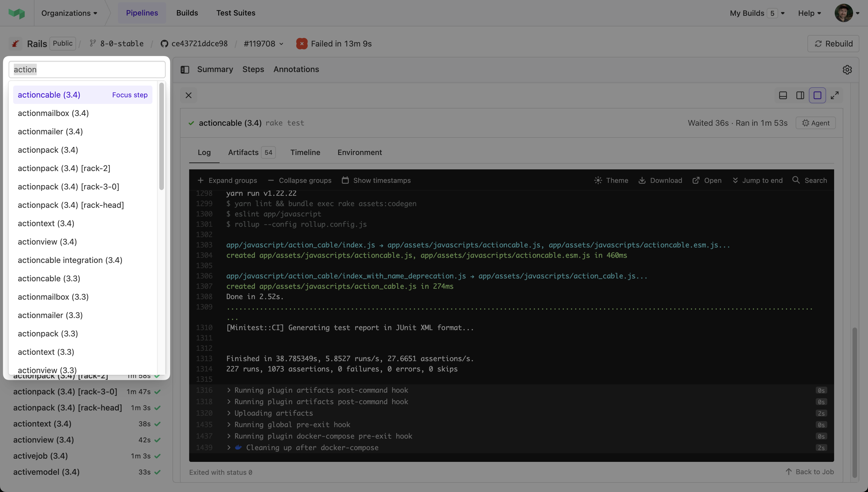Open the log search

(x=810, y=181)
